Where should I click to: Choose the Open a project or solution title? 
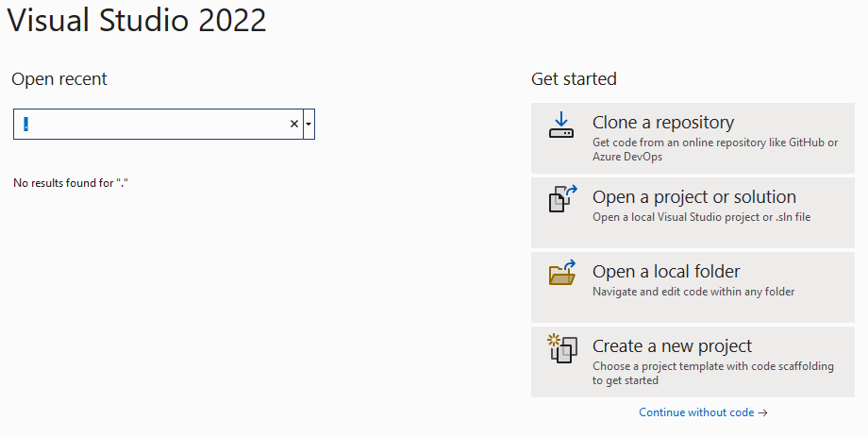[x=693, y=197]
